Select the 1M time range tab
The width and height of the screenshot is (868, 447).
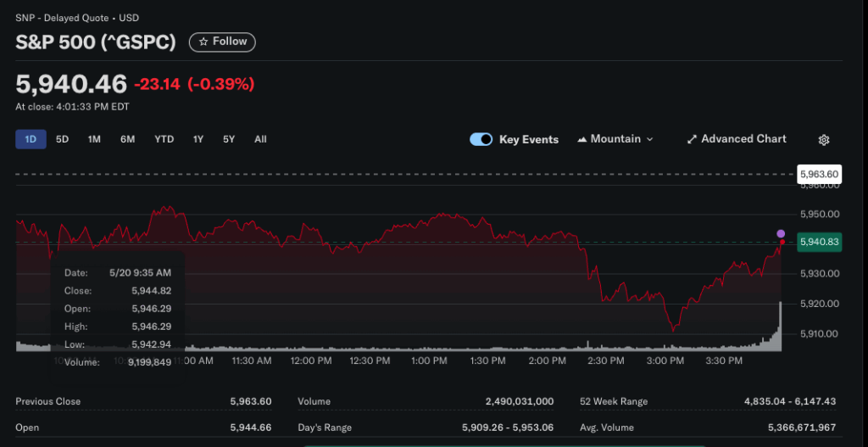pyautogui.click(x=94, y=140)
